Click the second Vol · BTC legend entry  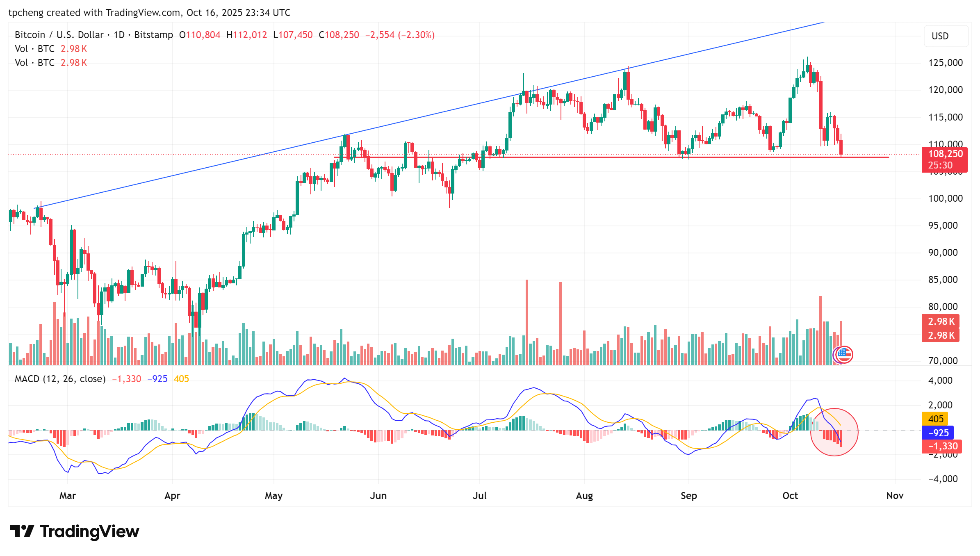[34, 63]
